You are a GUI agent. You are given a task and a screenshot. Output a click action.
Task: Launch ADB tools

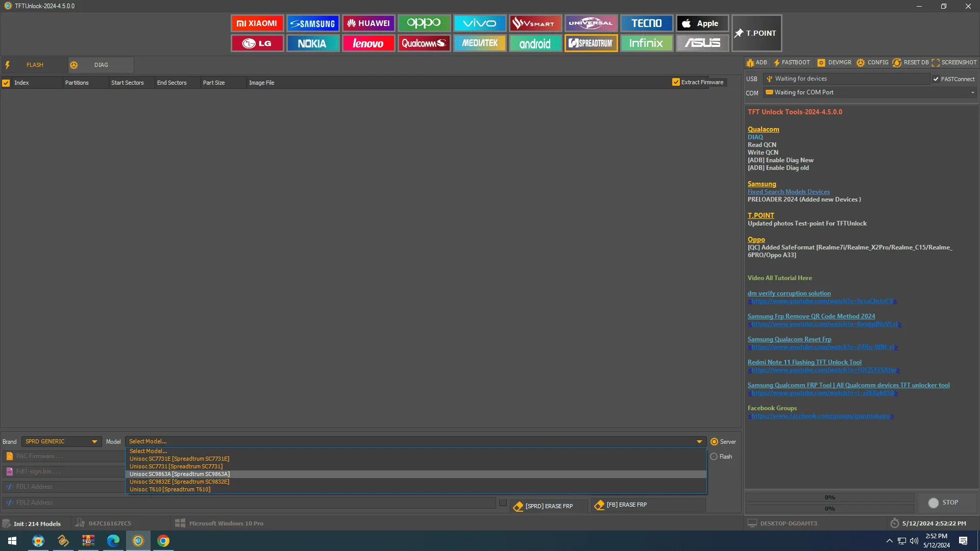pos(757,63)
